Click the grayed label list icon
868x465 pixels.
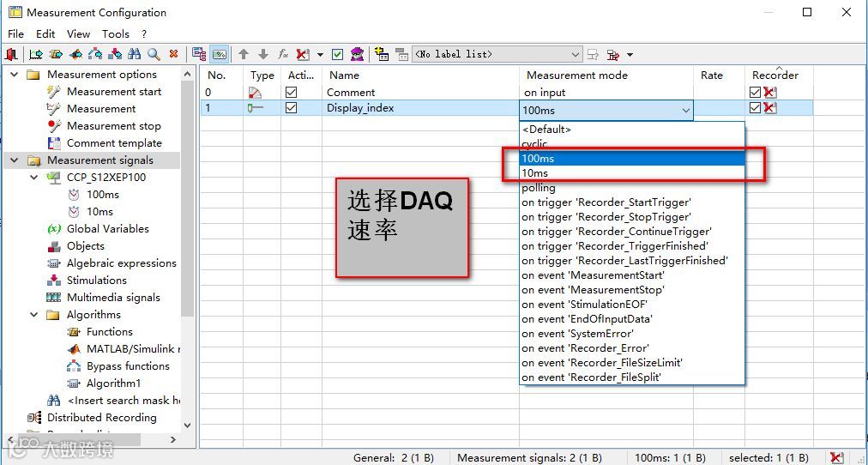click(401, 54)
